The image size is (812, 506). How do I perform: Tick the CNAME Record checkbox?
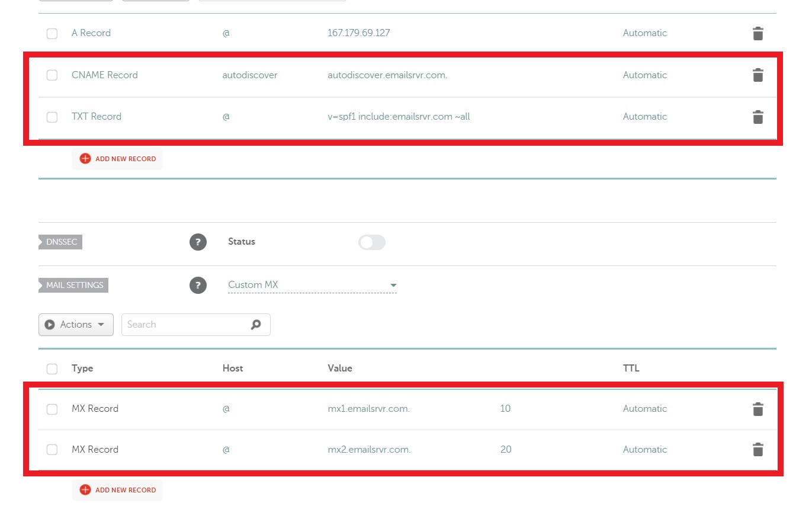[x=52, y=75]
